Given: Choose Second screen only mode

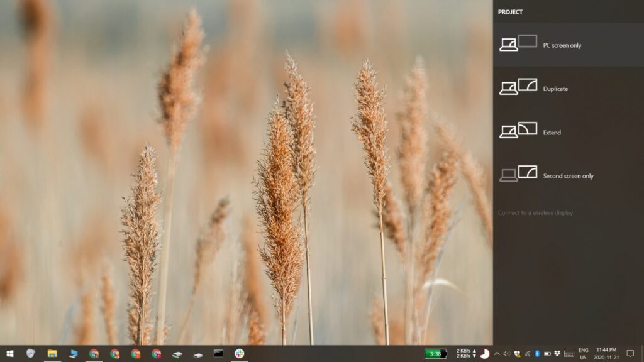Looking at the screenshot, I should click(x=566, y=176).
